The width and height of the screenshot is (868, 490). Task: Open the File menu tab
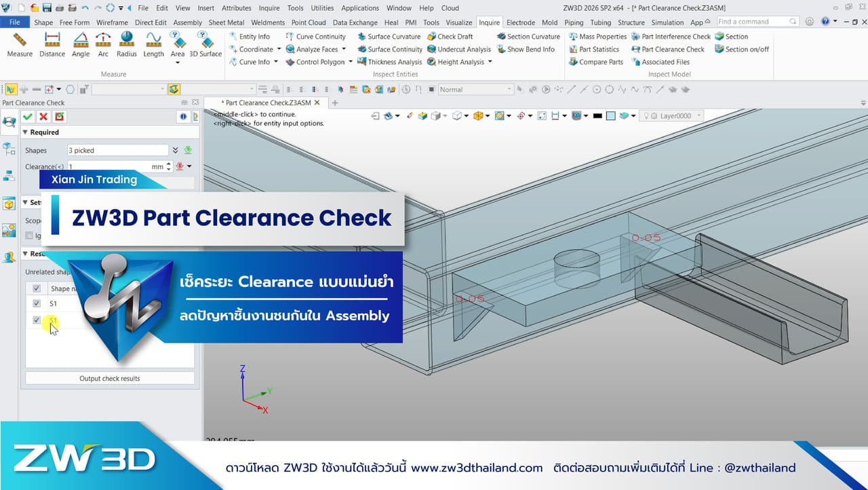[x=14, y=22]
